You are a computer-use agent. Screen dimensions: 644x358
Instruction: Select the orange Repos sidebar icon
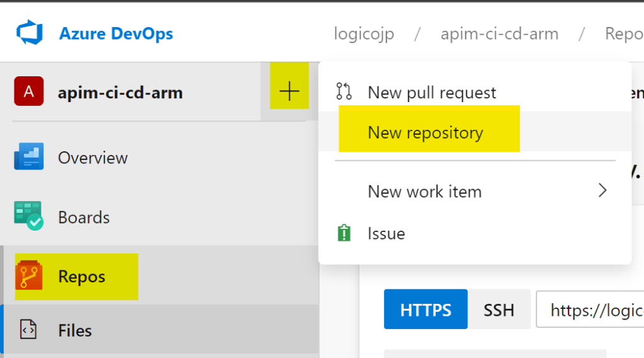pyautogui.click(x=29, y=276)
